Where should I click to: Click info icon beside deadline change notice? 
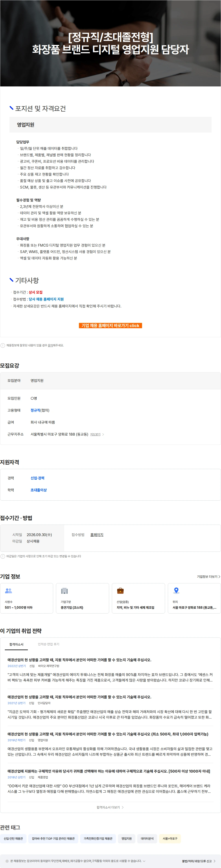click(3, 556)
